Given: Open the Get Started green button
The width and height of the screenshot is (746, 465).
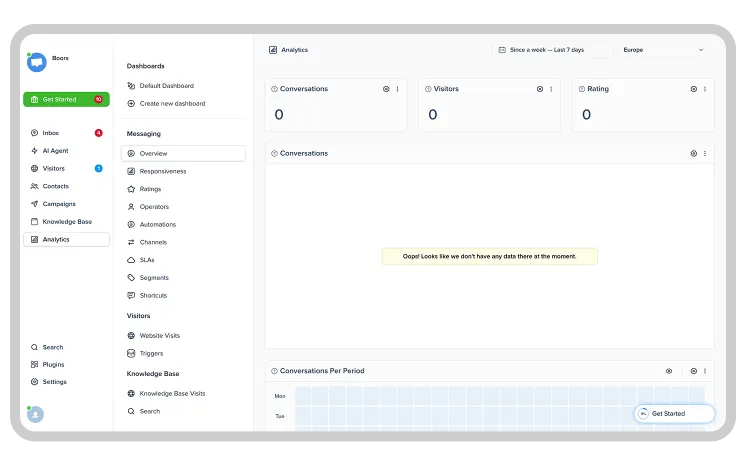Looking at the screenshot, I should pyautogui.click(x=66, y=99).
